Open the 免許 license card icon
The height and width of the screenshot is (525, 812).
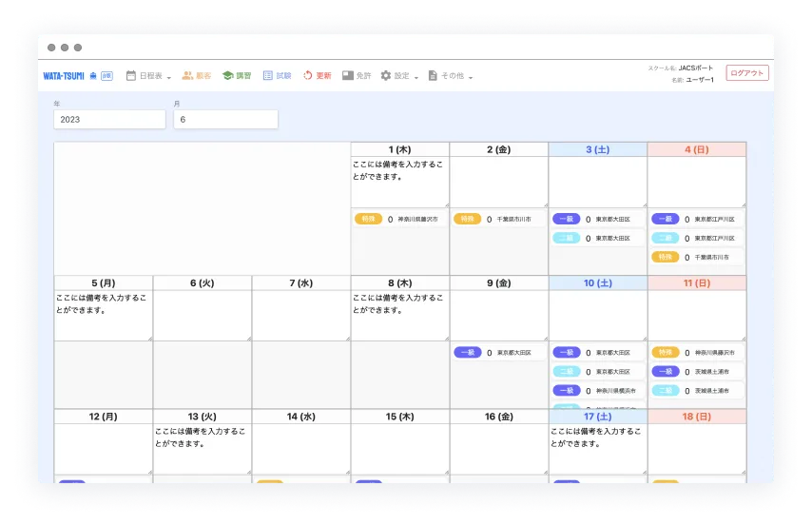[x=348, y=76]
